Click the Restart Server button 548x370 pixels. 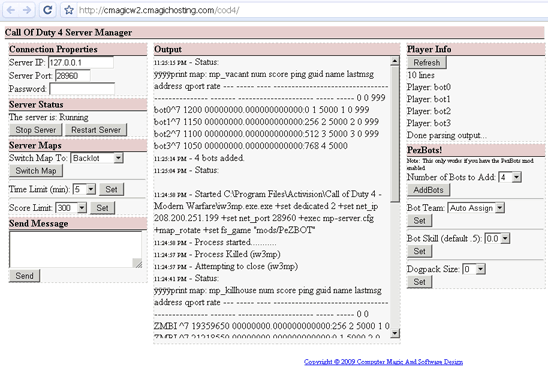96,130
